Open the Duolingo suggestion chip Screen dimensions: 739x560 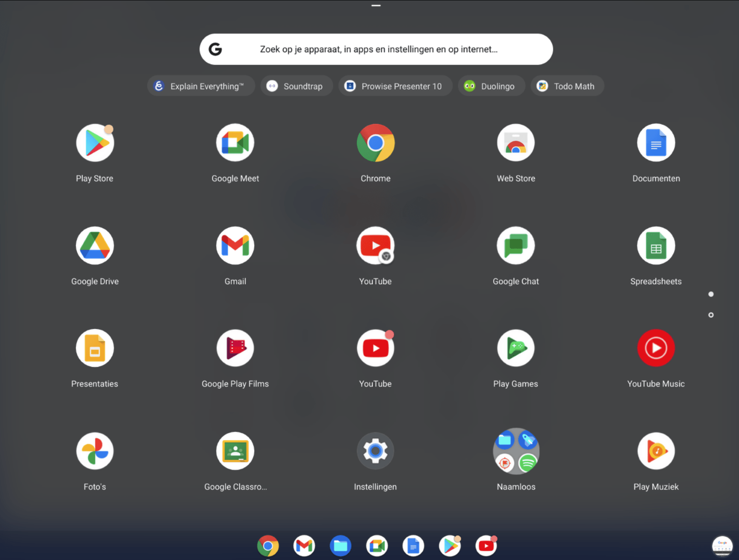click(491, 86)
